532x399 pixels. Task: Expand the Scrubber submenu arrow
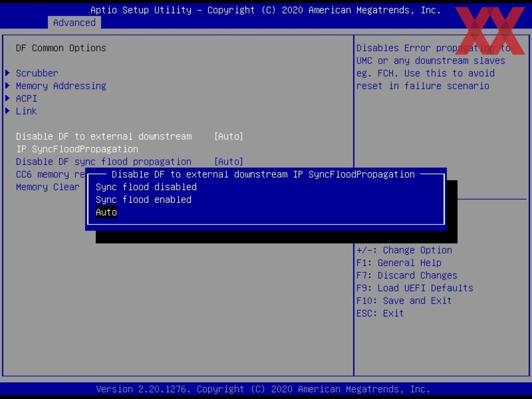tap(7, 73)
